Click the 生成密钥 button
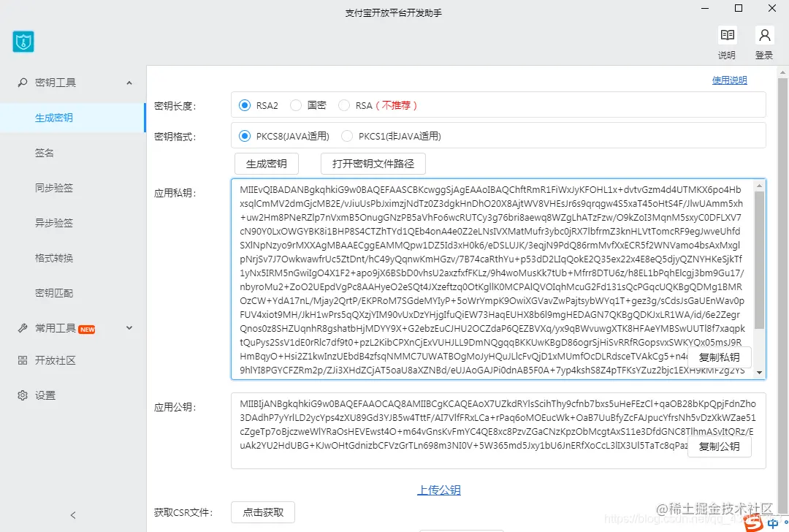This screenshot has width=789, height=532. 267,164
